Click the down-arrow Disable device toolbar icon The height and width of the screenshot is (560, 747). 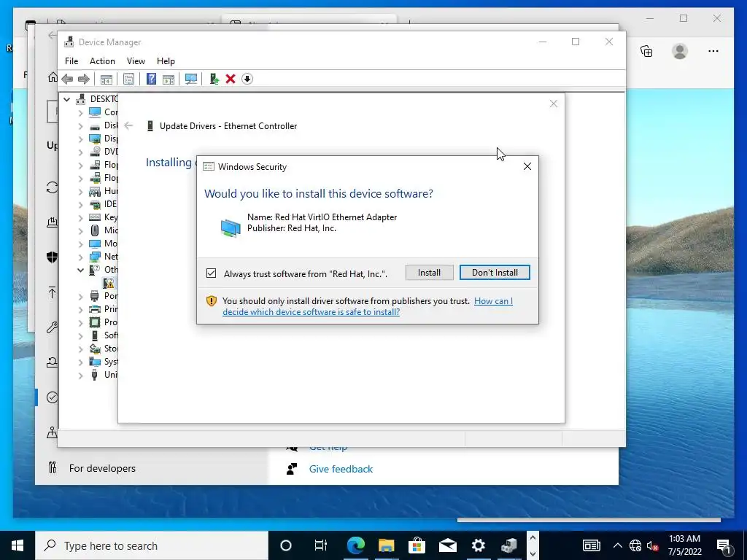[x=247, y=79]
